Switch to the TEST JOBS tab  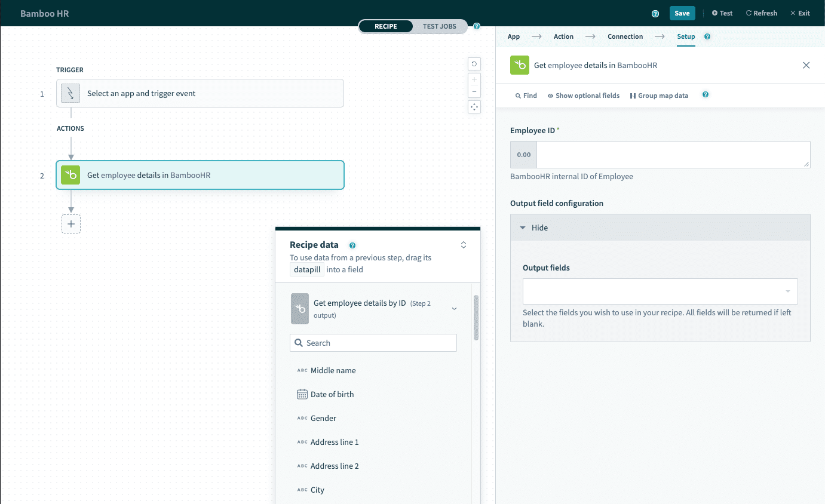pyautogui.click(x=439, y=26)
